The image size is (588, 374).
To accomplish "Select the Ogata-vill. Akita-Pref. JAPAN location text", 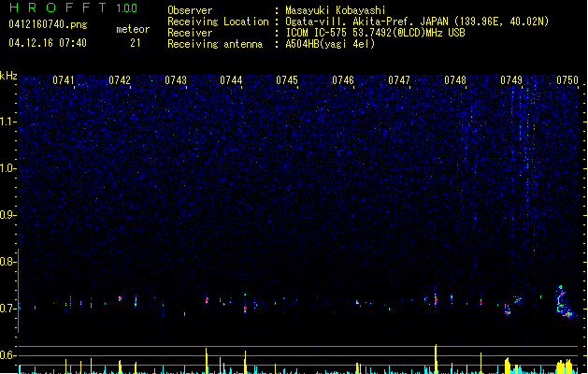I will click(417, 22).
